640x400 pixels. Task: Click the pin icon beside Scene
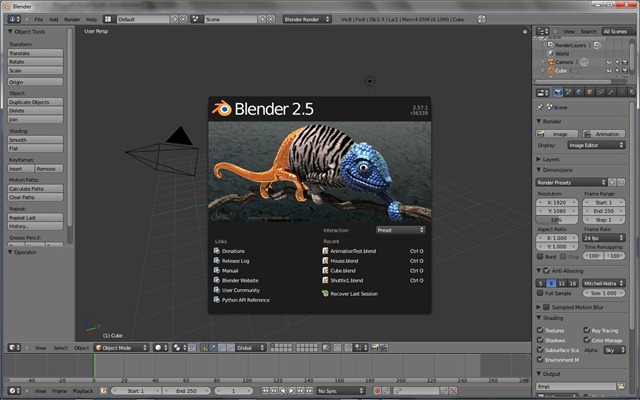(x=540, y=107)
